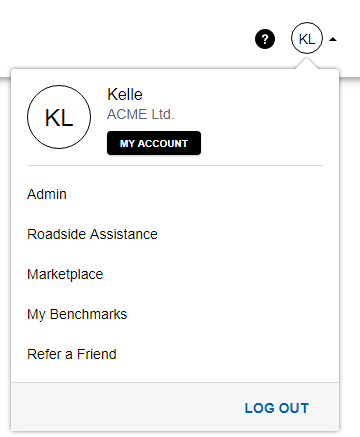Go to Marketplace
Image resolution: width=360 pixels, height=437 pixels.
point(65,274)
